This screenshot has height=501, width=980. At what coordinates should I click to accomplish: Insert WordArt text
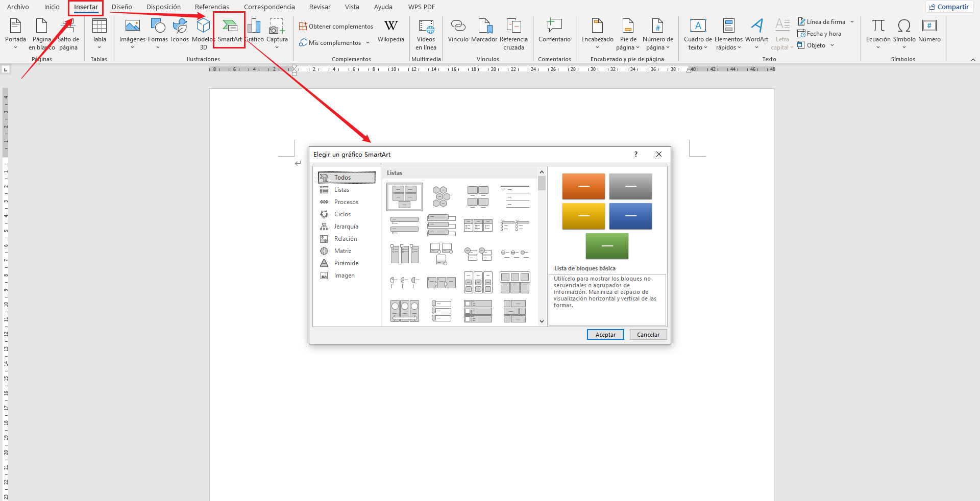click(756, 34)
